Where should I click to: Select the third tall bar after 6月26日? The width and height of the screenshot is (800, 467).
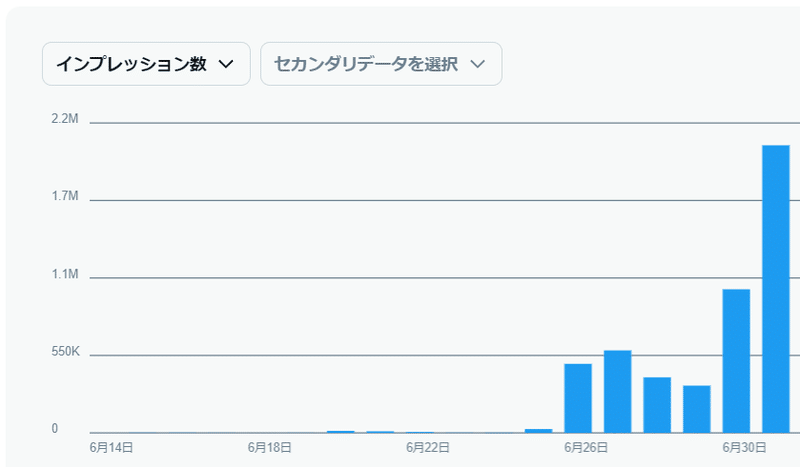click(x=657, y=405)
